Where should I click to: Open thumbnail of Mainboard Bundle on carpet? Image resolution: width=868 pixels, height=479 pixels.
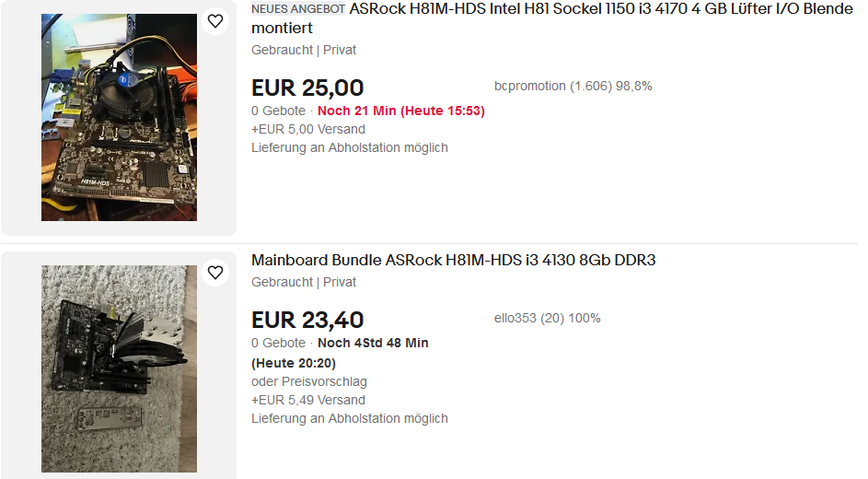119,368
